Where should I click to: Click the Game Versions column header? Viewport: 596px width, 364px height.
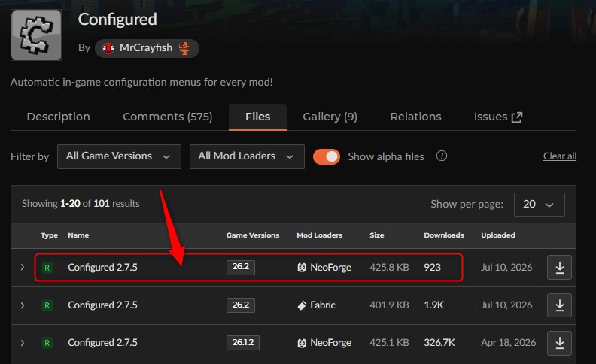coord(253,235)
